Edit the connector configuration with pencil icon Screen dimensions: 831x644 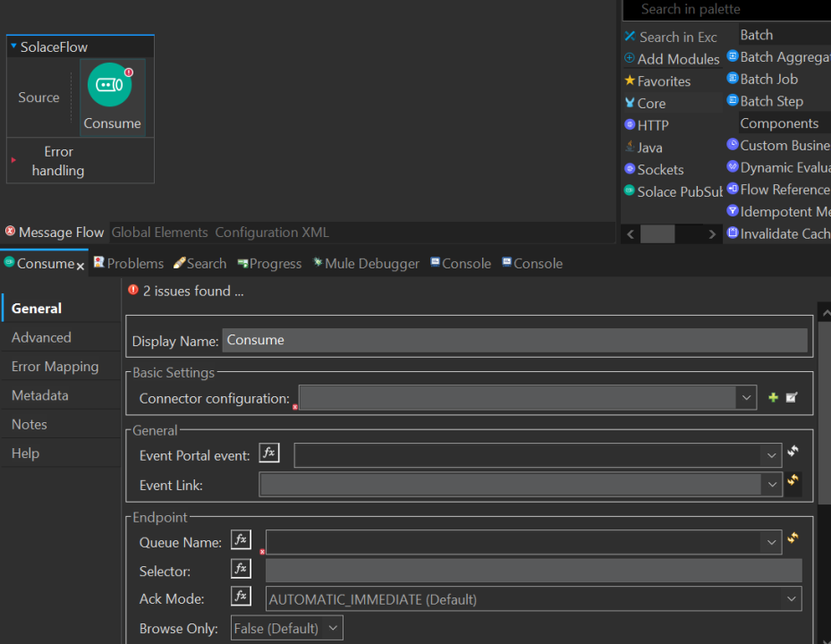tap(792, 397)
